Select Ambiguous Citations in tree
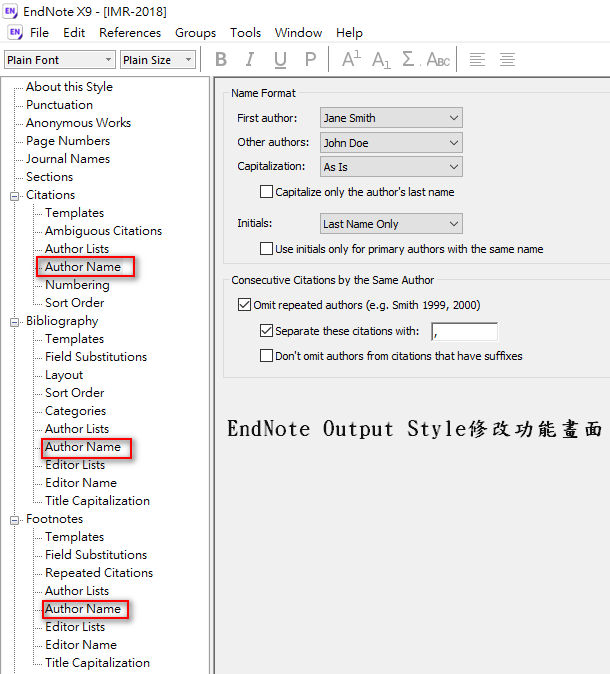This screenshot has width=610, height=674. pyautogui.click(x=103, y=231)
